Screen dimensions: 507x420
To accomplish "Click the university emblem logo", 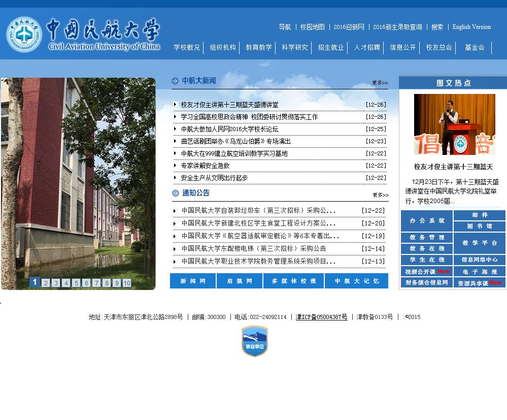I will pos(24,34).
